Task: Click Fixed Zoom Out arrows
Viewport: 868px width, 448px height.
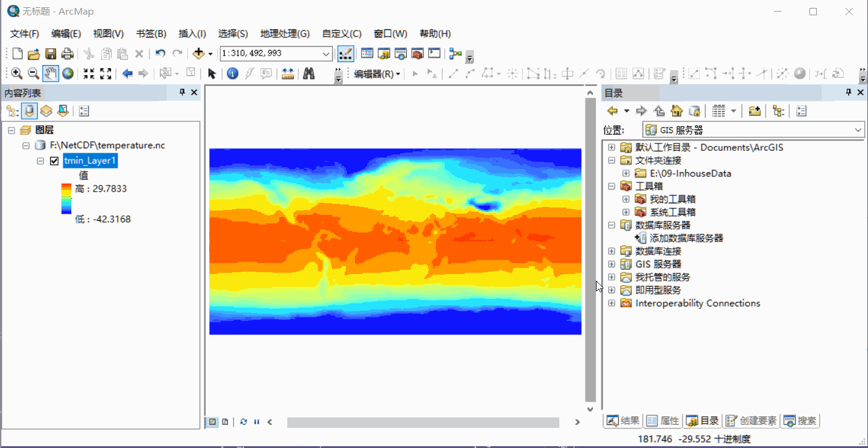Action: [106, 74]
